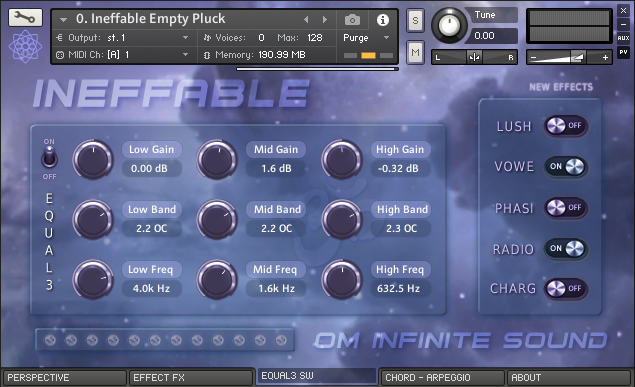The width and height of the screenshot is (635, 387).
Task: Open the instrument info icon
Action: pyautogui.click(x=383, y=19)
